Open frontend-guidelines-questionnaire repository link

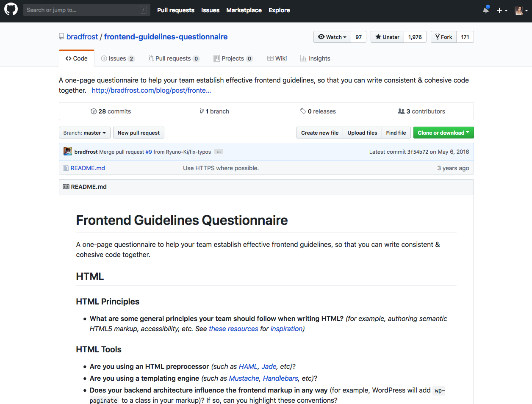pyautogui.click(x=166, y=37)
